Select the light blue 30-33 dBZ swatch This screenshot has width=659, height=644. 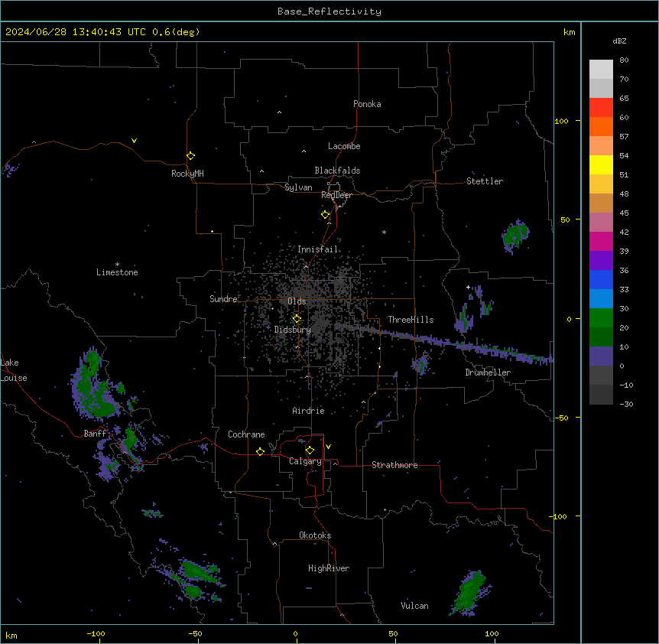[601, 298]
